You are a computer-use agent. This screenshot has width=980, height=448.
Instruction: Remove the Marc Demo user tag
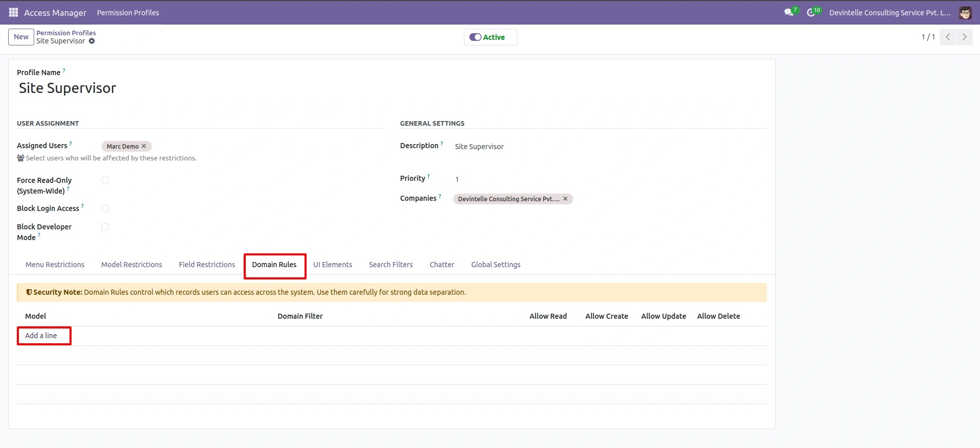pyautogui.click(x=144, y=146)
